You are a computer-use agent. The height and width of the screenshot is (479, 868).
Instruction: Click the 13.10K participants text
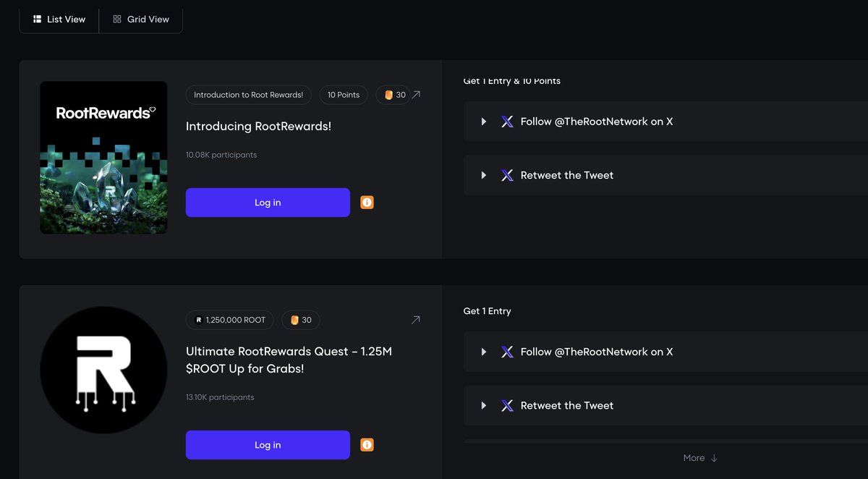point(220,397)
